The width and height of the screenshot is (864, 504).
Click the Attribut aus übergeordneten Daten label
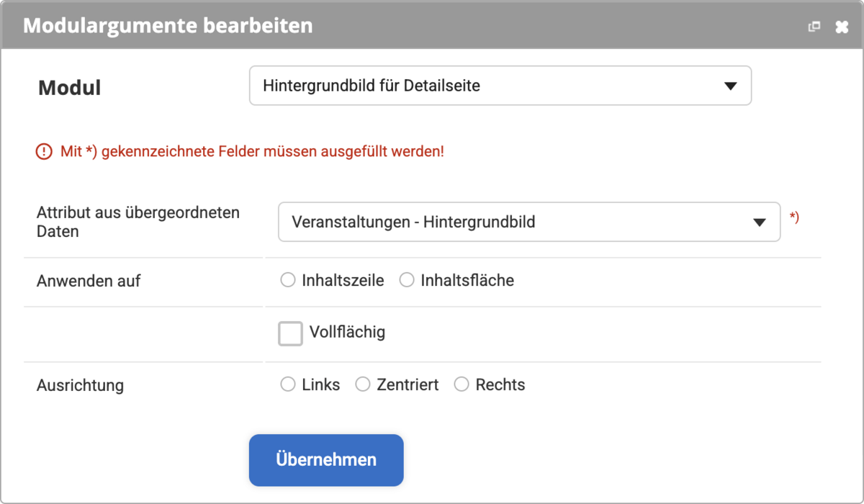(x=138, y=222)
